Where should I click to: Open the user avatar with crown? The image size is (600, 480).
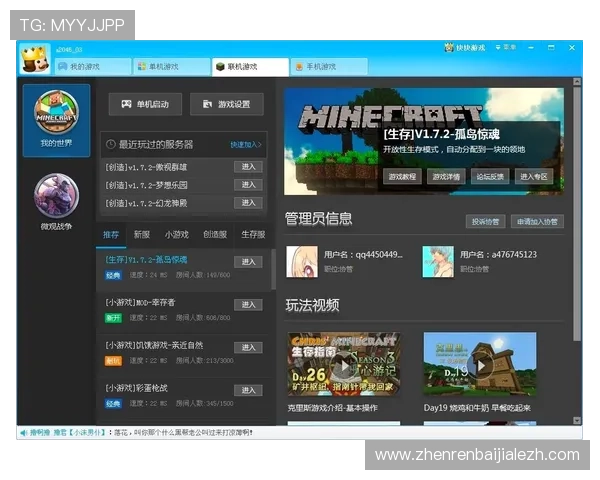pos(35,59)
